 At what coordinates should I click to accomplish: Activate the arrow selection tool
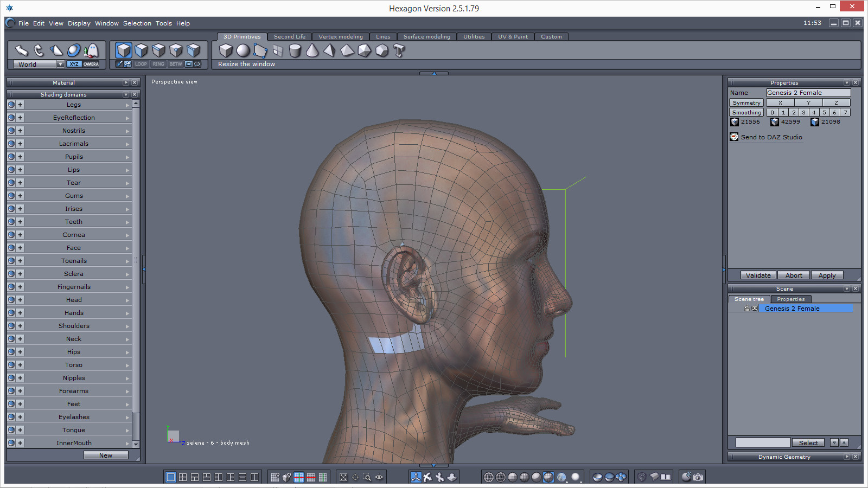[x=21, y=50]
